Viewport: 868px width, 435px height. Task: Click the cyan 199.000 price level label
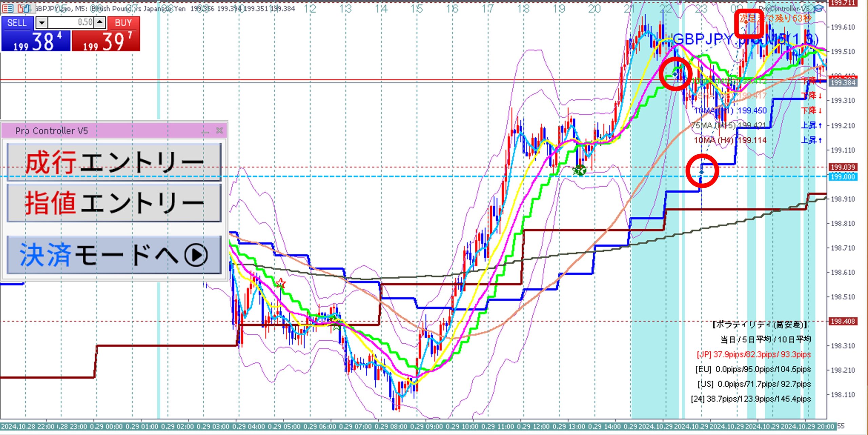[x=843, y=177]
